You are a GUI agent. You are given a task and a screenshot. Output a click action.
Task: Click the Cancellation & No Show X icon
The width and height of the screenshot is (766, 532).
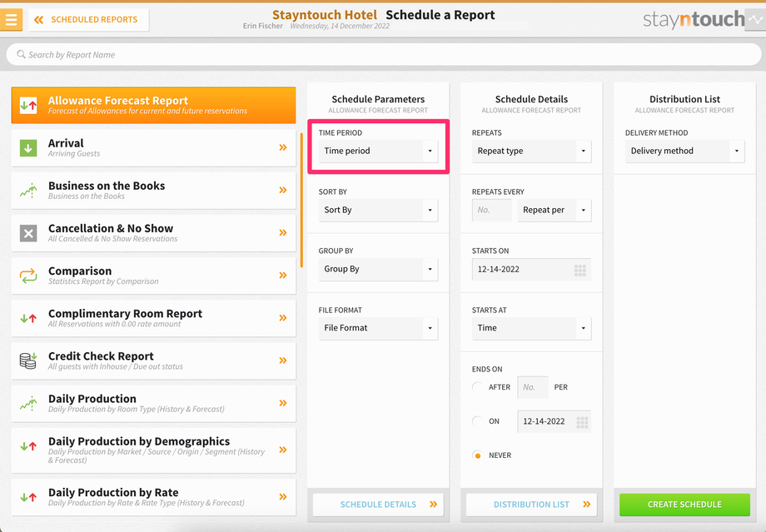28,233
